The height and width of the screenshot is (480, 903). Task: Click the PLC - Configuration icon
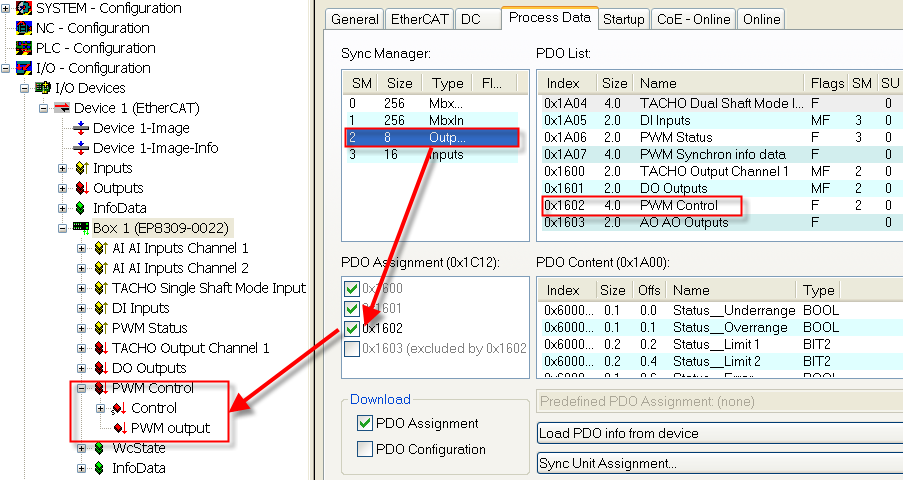click(x=24, y=48)
